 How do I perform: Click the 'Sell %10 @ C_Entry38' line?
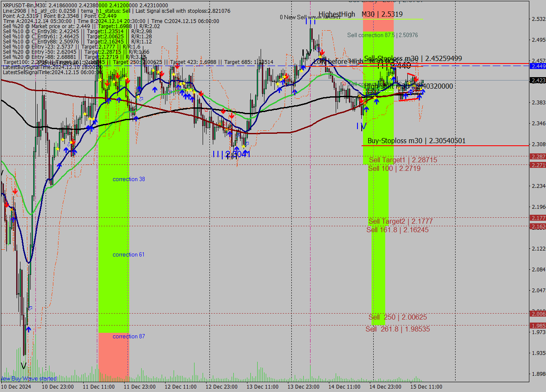pos(77,31)
